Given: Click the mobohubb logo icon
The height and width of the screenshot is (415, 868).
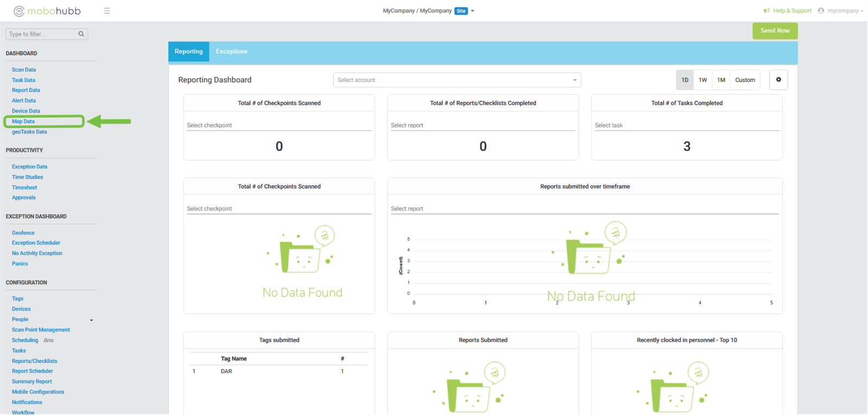Looking at the screenshot, I should [x=19, y=11].
